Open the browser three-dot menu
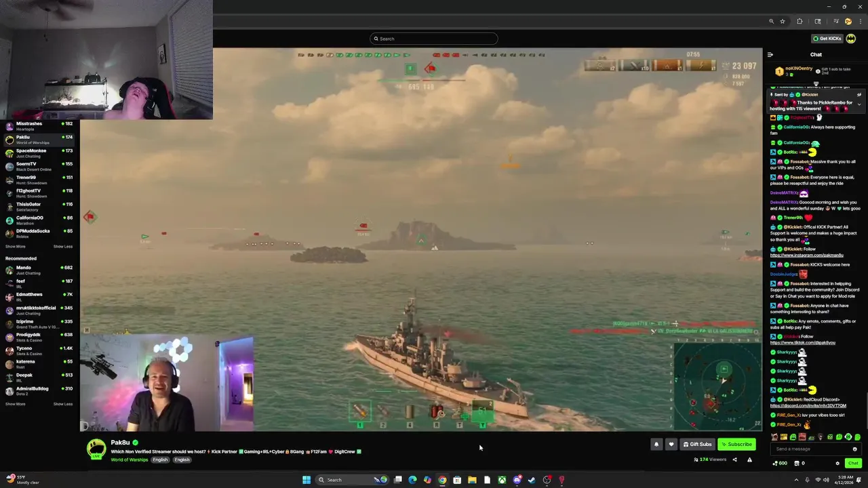The width and height of the screenshot is (868, 488). (x=861, y=22)
